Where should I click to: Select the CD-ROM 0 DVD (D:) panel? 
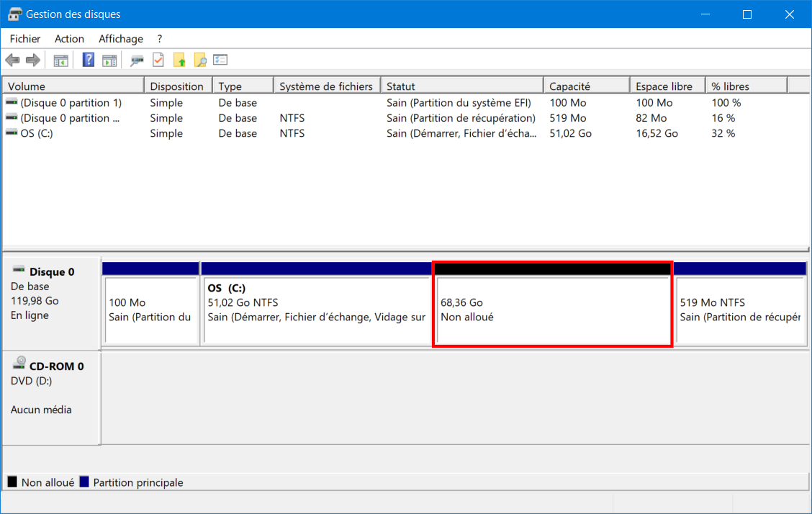[50, 397]
